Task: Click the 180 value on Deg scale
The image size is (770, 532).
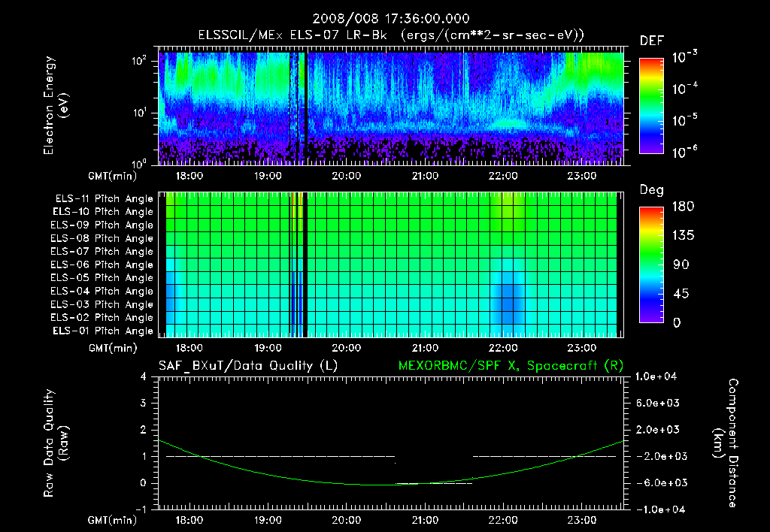Action: pos(683,207)
